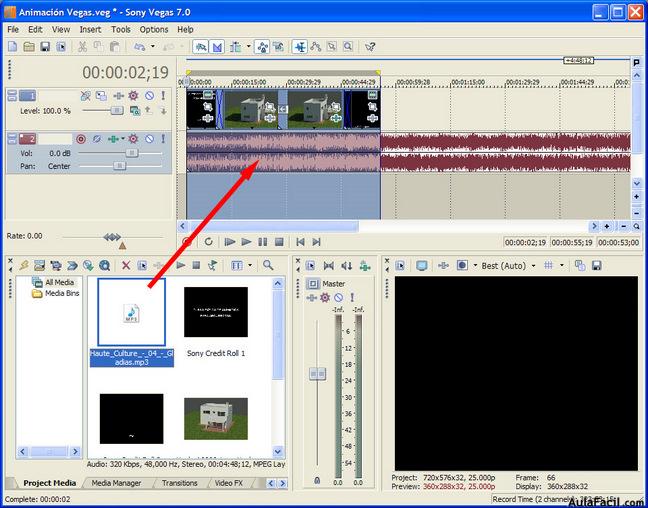Arm audio track 2 for recording
648x508 pixels.
pos(81,138)
